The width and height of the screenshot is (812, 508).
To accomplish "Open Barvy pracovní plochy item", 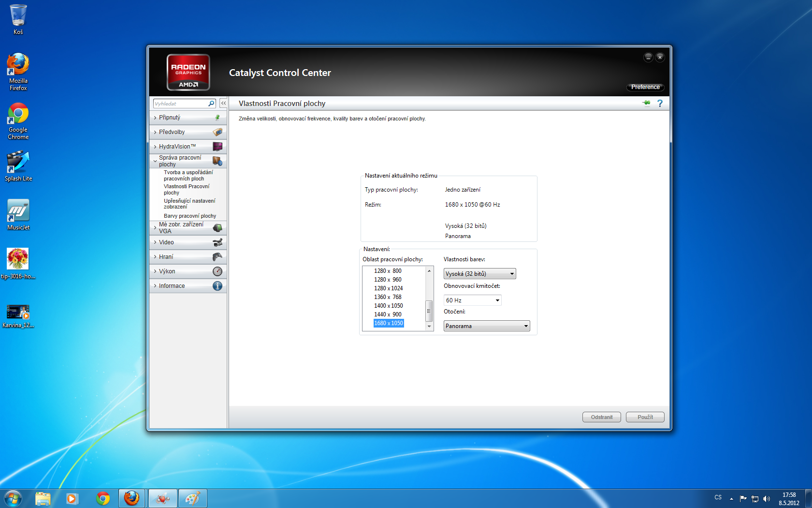I will pos(190,216).
